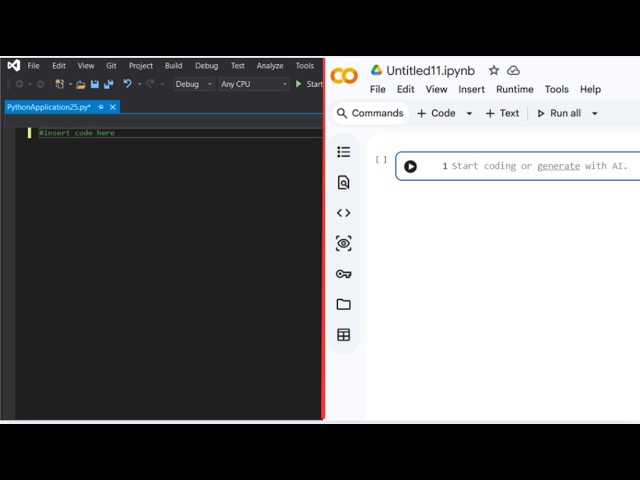The image size is (640, 480).
Task: Open the Visual Studio File menu
Action: tap(33, 66)
